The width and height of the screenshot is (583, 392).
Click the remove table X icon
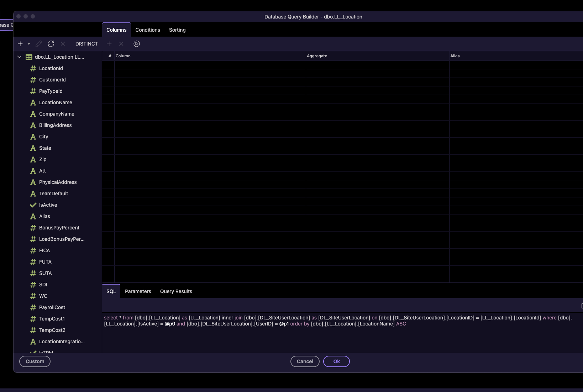point(63,44)
